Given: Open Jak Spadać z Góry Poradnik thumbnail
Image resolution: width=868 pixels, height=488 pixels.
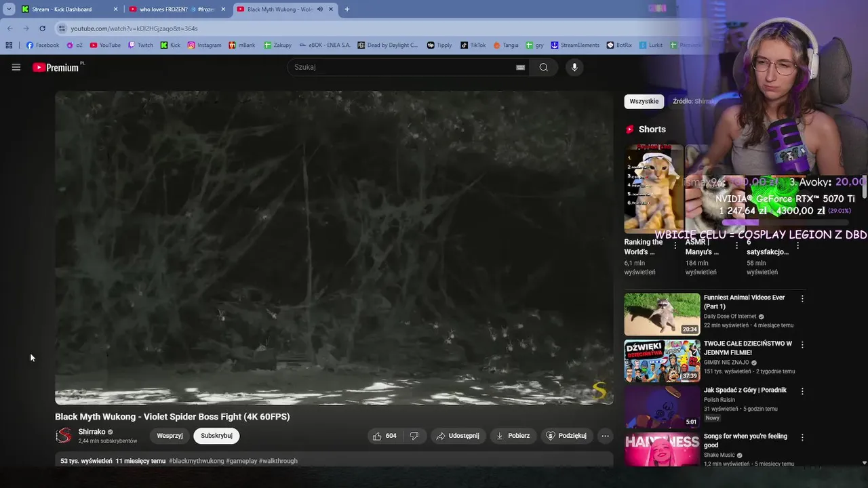Looking at the screenshot, I should tap(663, 407).
